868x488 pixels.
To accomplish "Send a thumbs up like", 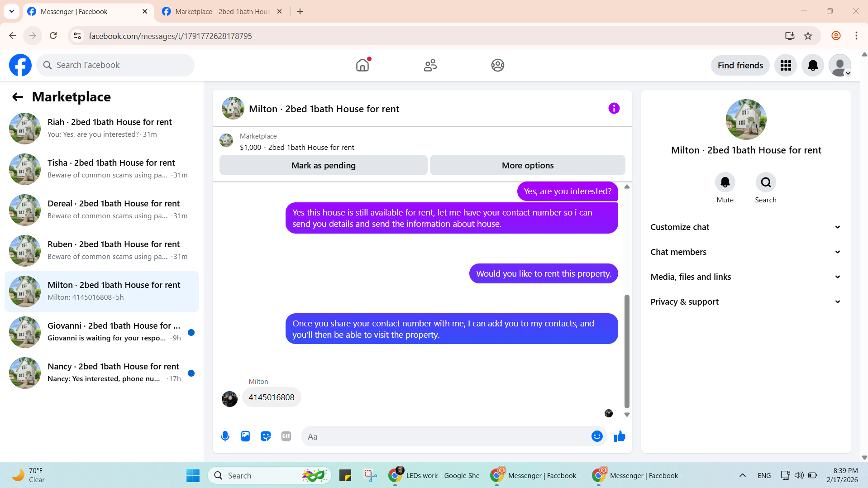I will [x=620, y=436].
